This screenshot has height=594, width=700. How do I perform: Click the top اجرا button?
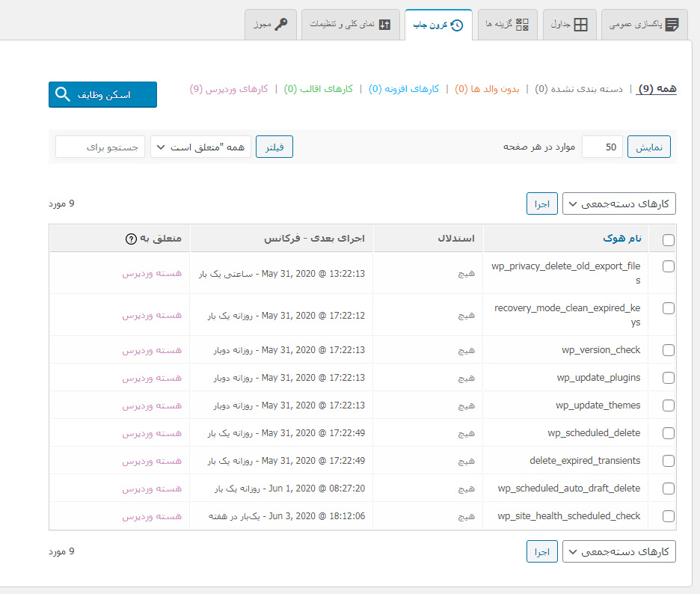point(542,203)
